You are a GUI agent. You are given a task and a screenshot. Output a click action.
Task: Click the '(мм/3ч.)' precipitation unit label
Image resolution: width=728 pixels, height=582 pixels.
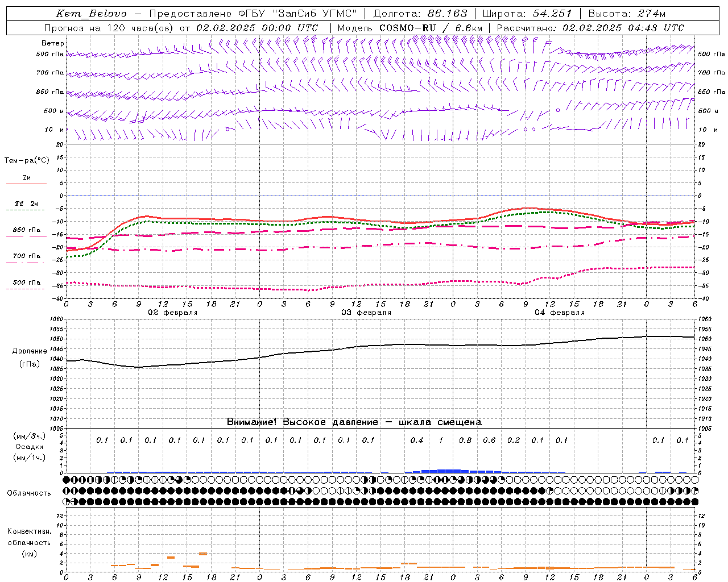pyautogui.click(x=30, y=436)
